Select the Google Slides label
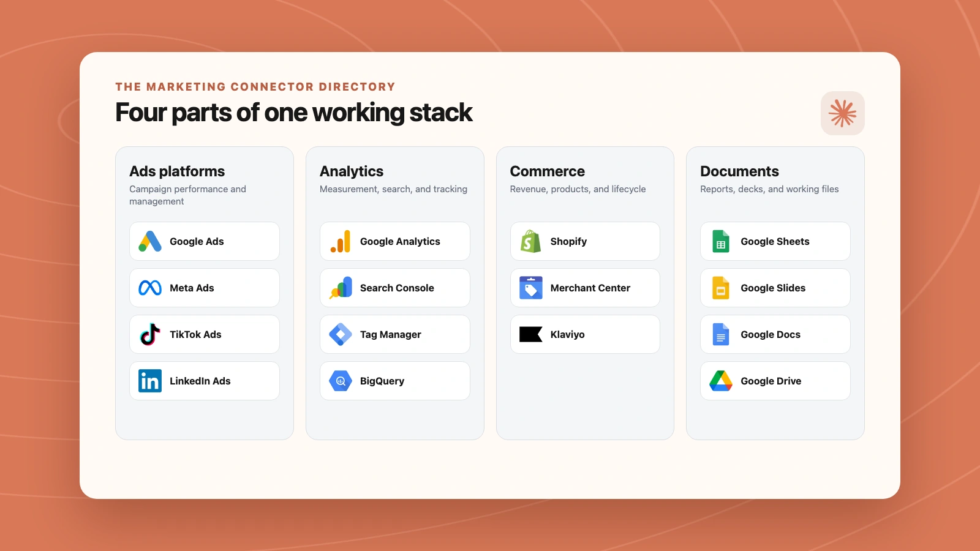Viewport: 980px width, 551px height. (773, 288)
